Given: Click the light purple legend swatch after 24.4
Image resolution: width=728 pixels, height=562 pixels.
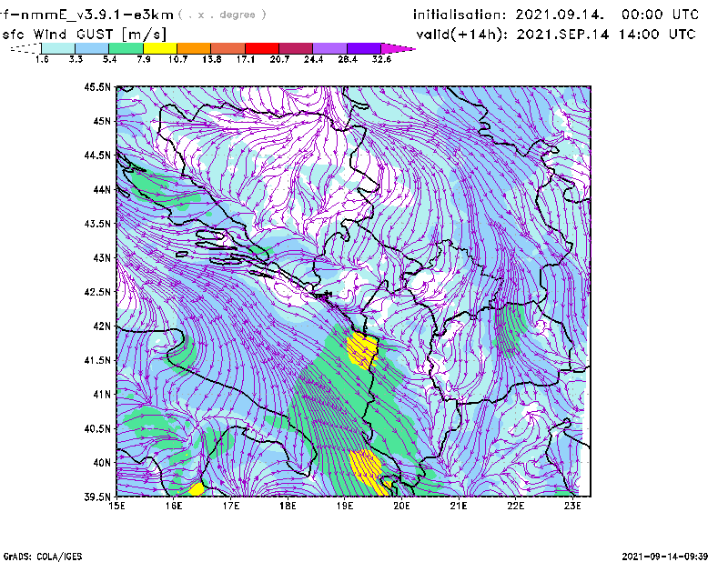Looking at the screenshot, I should pos(329,48).
